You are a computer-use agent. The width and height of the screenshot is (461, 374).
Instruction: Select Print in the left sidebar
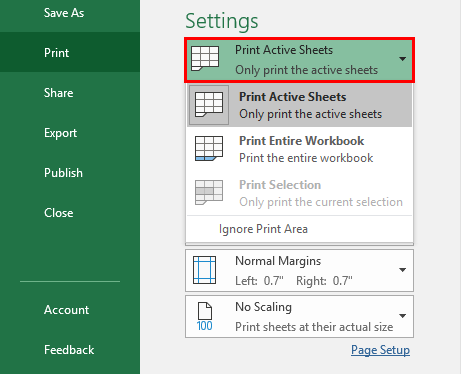(x=70, y=52)
